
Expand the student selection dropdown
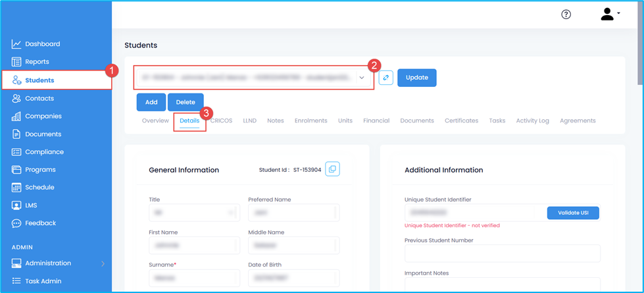click(x=361, y=78)
